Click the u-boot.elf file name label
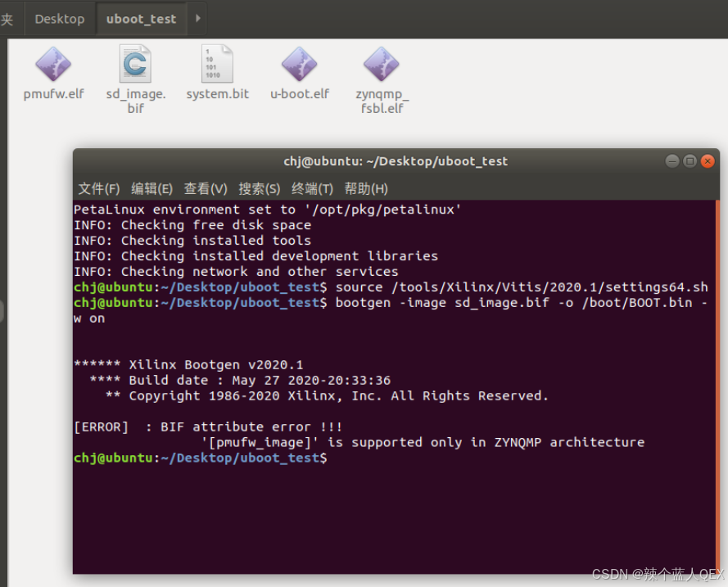 [300, 94]
